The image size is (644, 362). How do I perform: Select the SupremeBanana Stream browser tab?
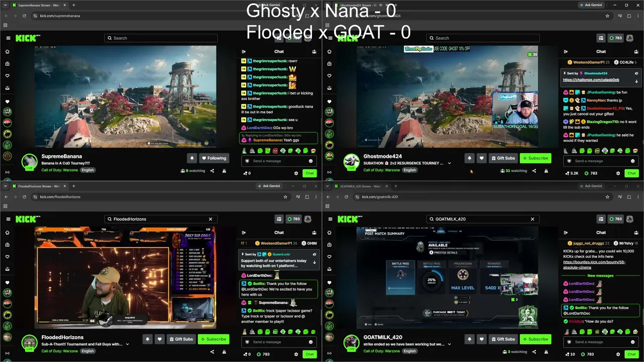[39, 5]
